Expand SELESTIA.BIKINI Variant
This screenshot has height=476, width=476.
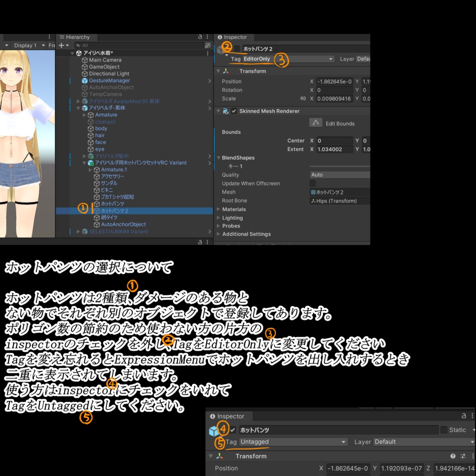click(78, 231)
